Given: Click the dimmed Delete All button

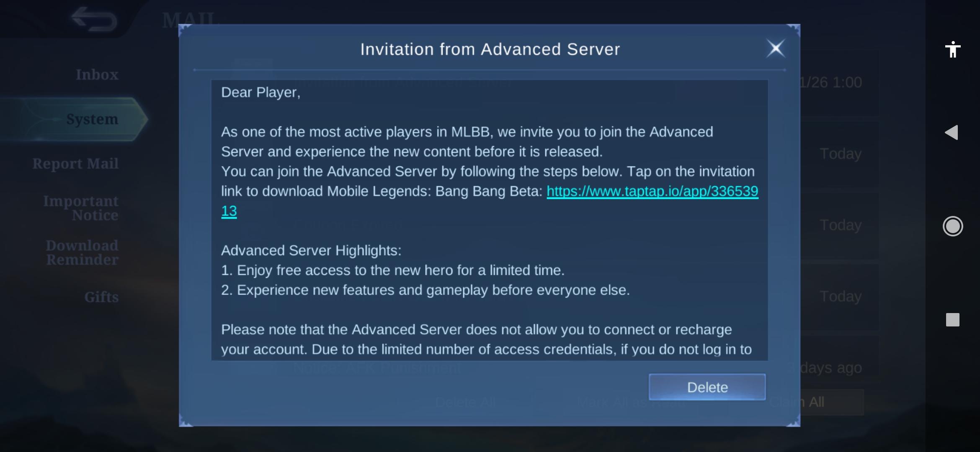Looking at the screenshot, I should coord(465,402).
